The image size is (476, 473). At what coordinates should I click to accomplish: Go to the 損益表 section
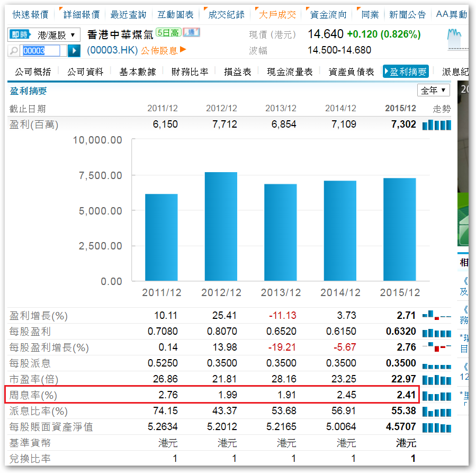tap(238, 72)
